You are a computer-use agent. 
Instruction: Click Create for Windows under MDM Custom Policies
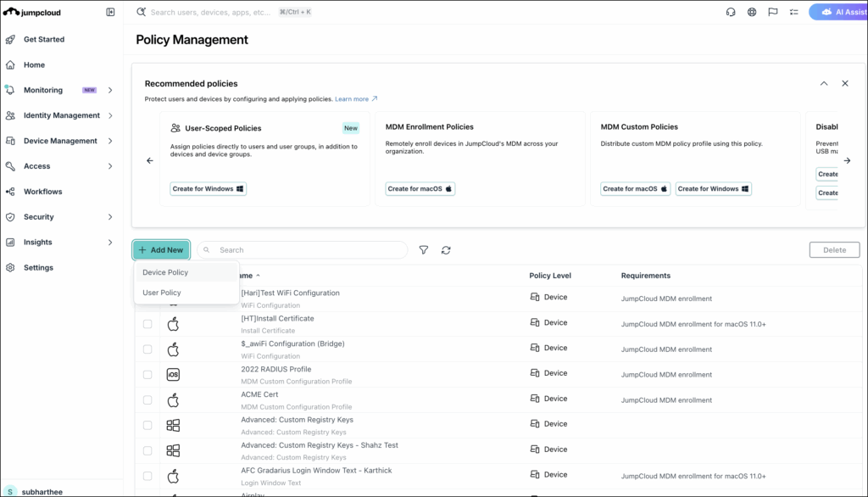[713, 189]
